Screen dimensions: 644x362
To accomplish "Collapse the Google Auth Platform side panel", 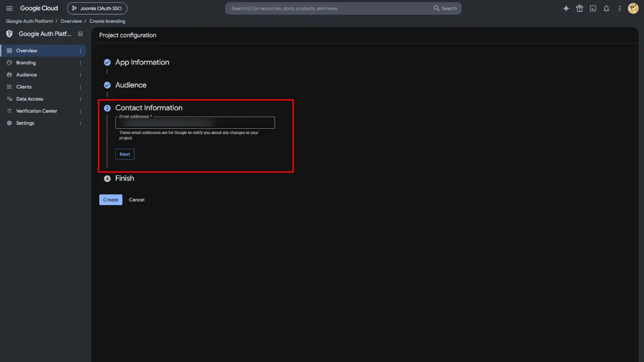I will coord(80,34).
